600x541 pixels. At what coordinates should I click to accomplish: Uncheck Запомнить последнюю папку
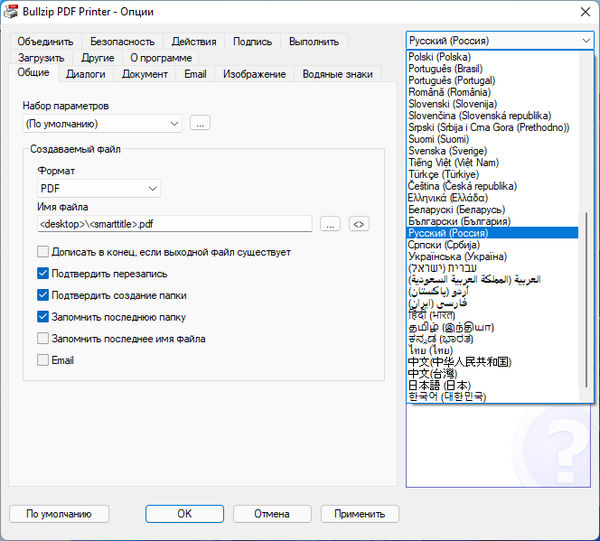[x=43, y=317]
